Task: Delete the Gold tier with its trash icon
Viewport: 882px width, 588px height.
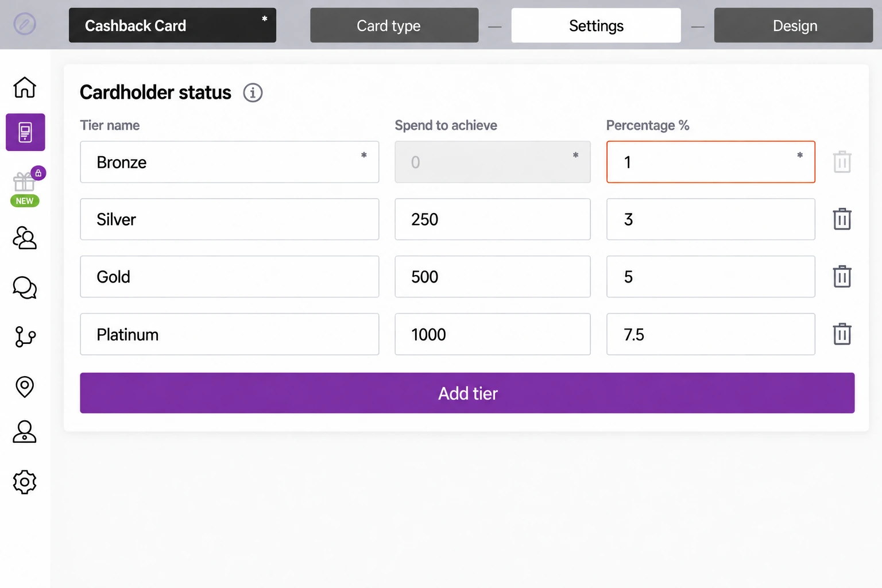Action: (842, 276)
